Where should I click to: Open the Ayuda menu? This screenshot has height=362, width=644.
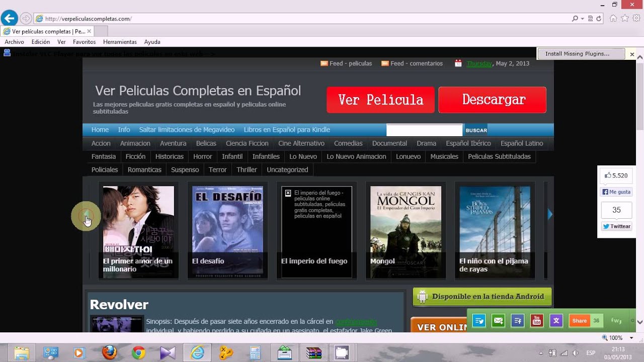click(x=152, y=42)
